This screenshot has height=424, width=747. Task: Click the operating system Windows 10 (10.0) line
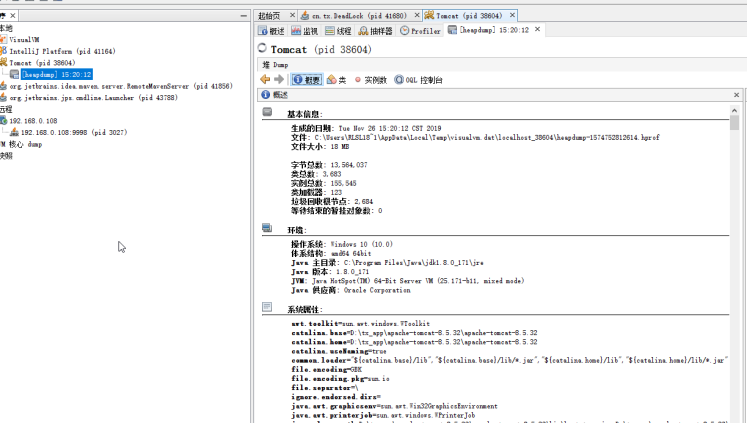click(342, 244)
